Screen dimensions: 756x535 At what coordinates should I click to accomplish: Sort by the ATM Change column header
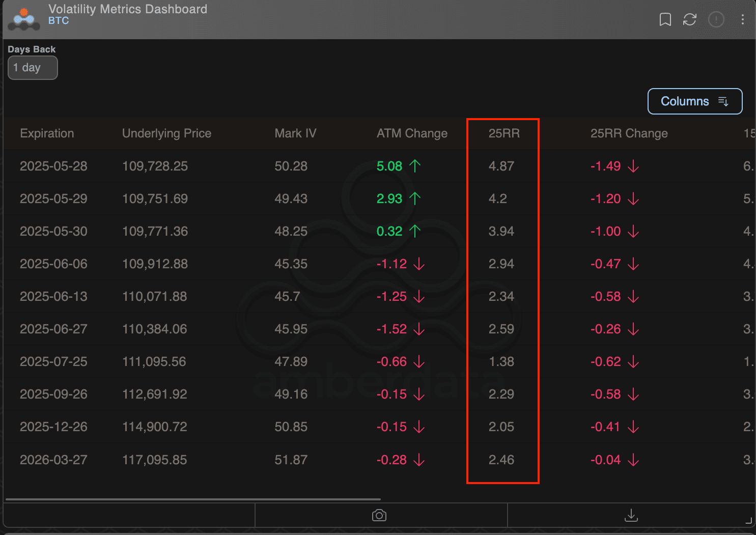412,133
